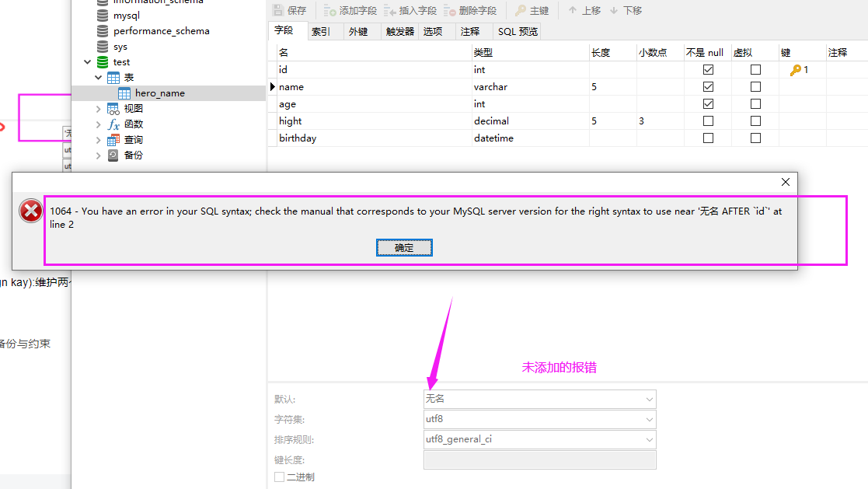Screen dimensions: 868x489
Task: Click the primary key icon on id row
Action: pos(796,70)
